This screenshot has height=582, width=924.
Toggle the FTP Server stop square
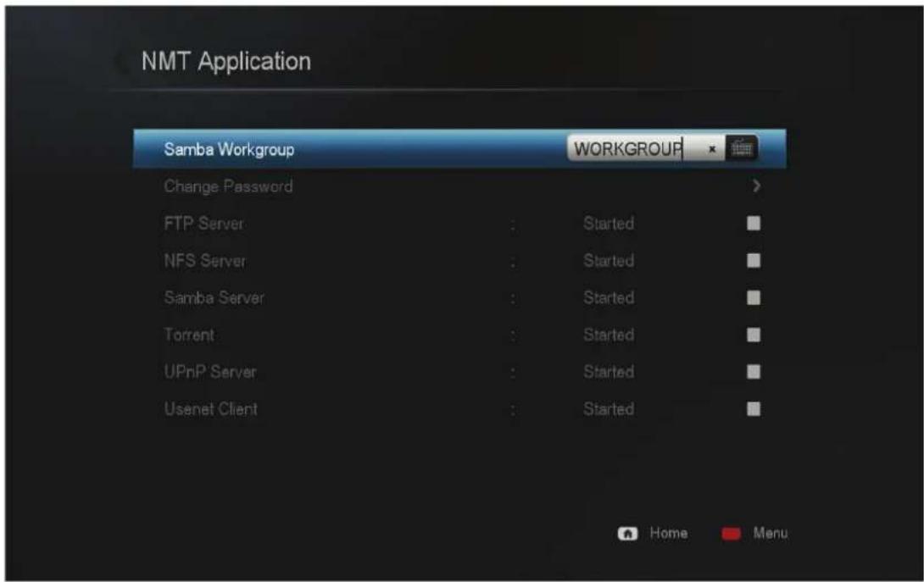tap(754, 224)
